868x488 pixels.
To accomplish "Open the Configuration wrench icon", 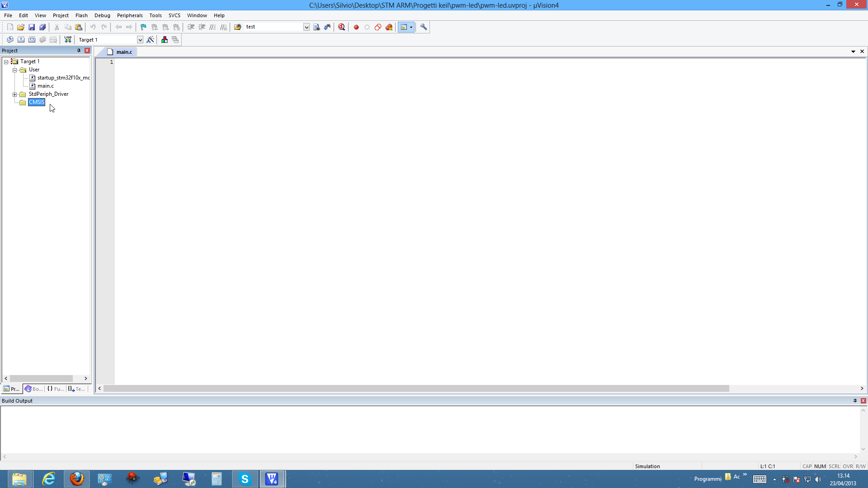I will (424, 27).
